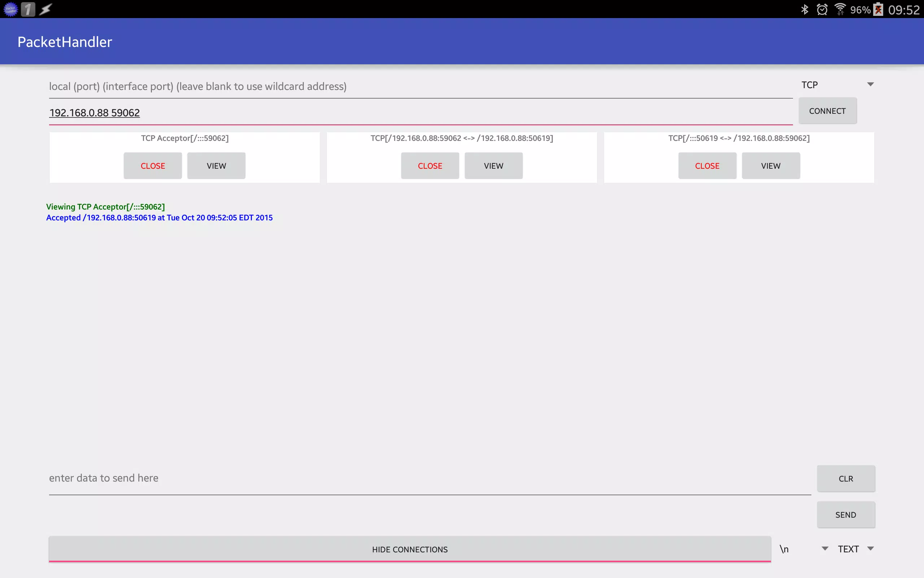This screenshot has width=924, height=578.
Task: Click the 'Accepted /192.168.0.88:50619' log line
Action: click(x=159, y=217)
